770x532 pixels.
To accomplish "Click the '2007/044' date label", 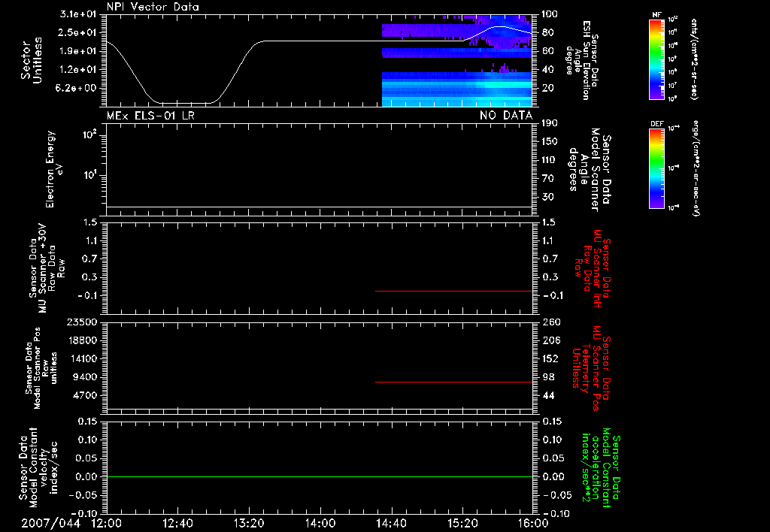I will click(50, 523).
